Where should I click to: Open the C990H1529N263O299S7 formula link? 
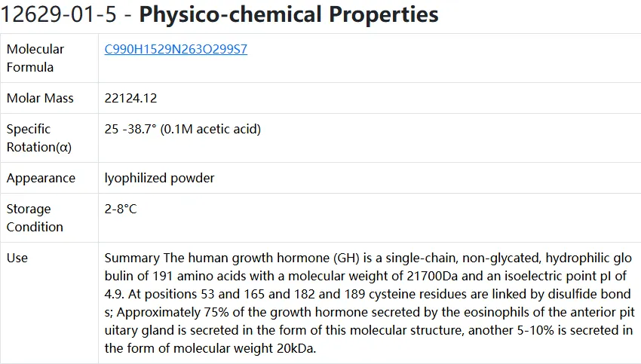[x=176, y=49]
